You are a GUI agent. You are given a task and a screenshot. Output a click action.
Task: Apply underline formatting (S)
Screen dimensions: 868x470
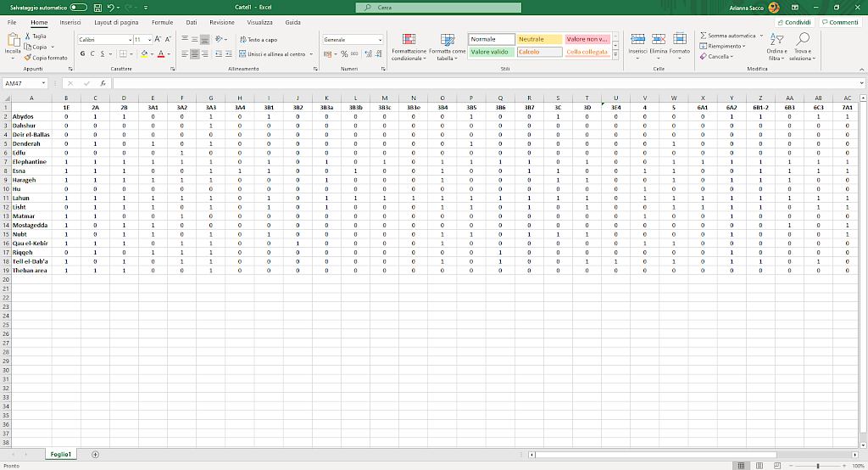(103, 53)
